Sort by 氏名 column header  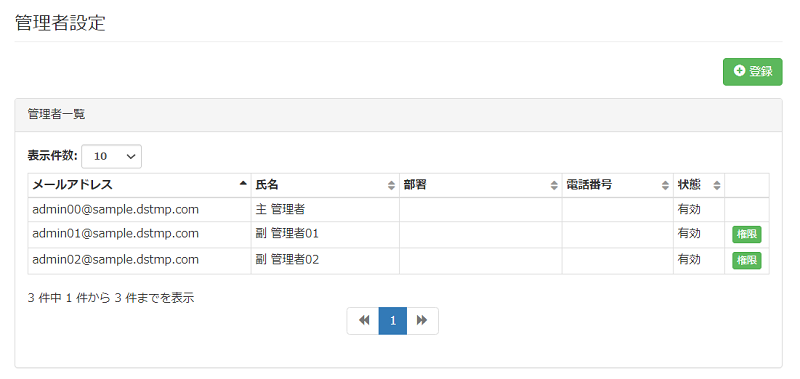click(x=324, y=185)
